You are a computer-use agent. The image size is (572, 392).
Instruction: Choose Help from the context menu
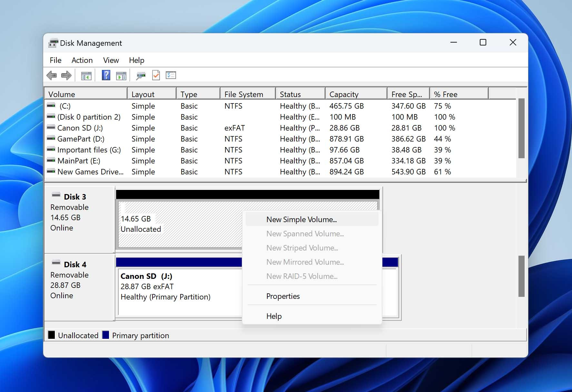(x=311, y=316)
